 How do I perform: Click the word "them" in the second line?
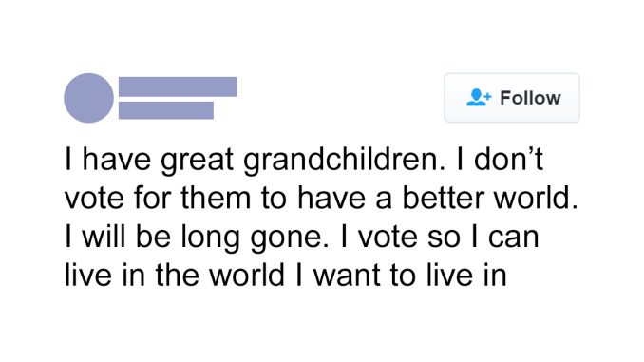click(216, 198)
